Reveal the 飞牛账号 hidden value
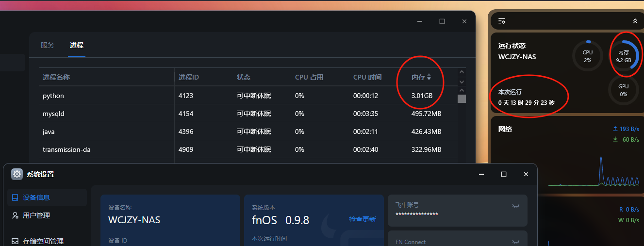 (x=516, y=206)
